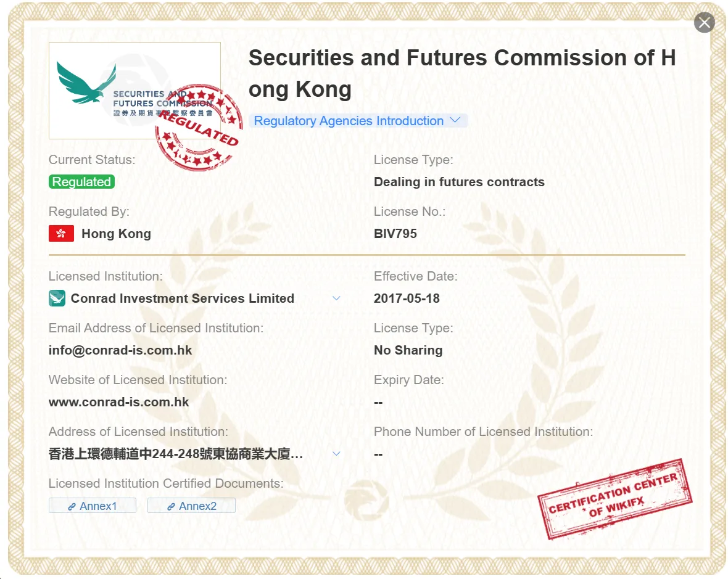
Task: Click the Securities and Futures Commission title
Action: pyautogui.click(x=462, y=73)
